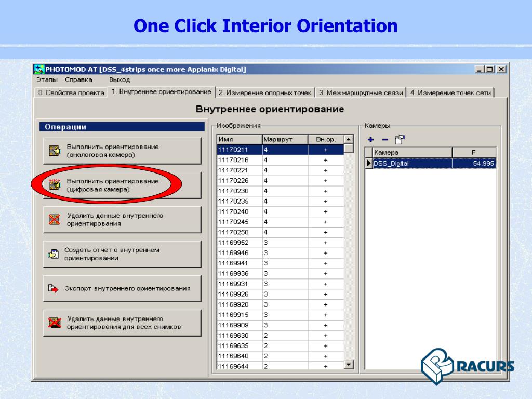Click the Имя column header
532x399 pixels.
click(x=240, y=139)
